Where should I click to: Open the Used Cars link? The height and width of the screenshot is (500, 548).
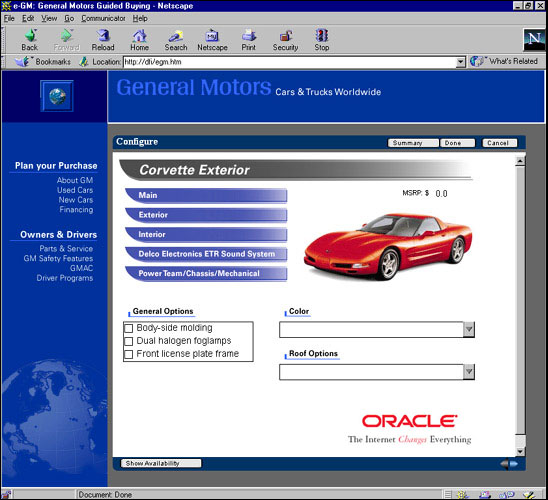click(x=75, y=190)
